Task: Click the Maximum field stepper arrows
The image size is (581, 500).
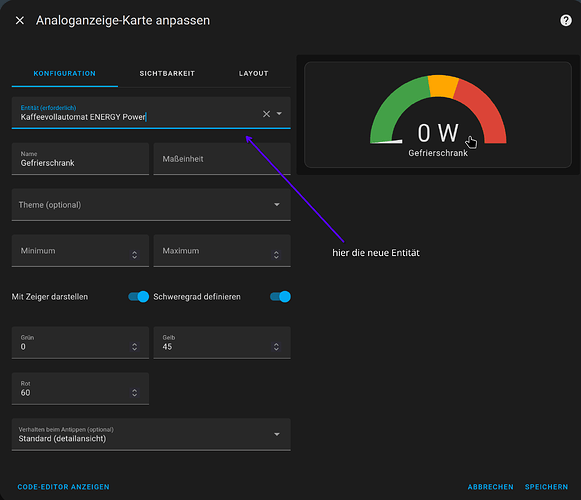Action: (276, 255)
